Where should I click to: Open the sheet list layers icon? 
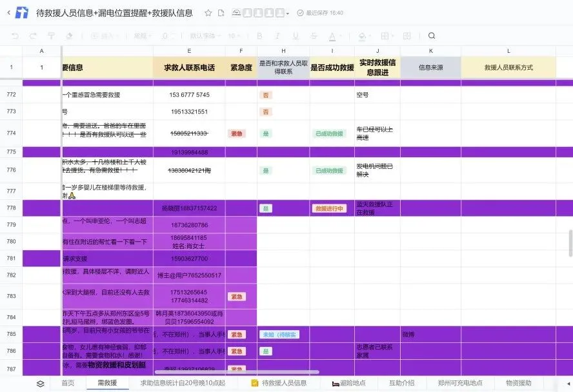click(41, 384)
